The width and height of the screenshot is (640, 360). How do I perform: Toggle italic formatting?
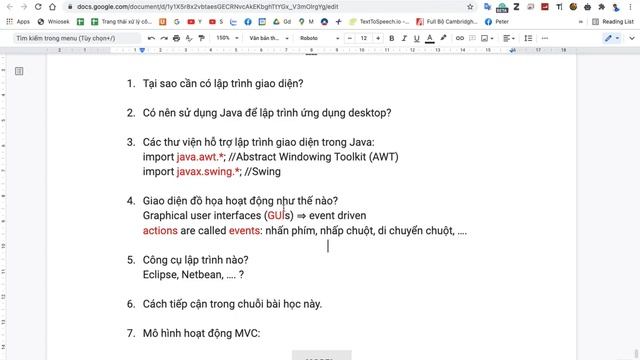[x=404, y=38]
